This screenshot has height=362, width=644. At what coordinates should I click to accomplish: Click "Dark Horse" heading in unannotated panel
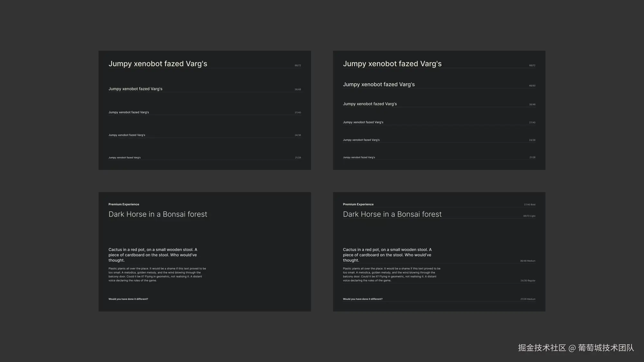tap(157, 214)
